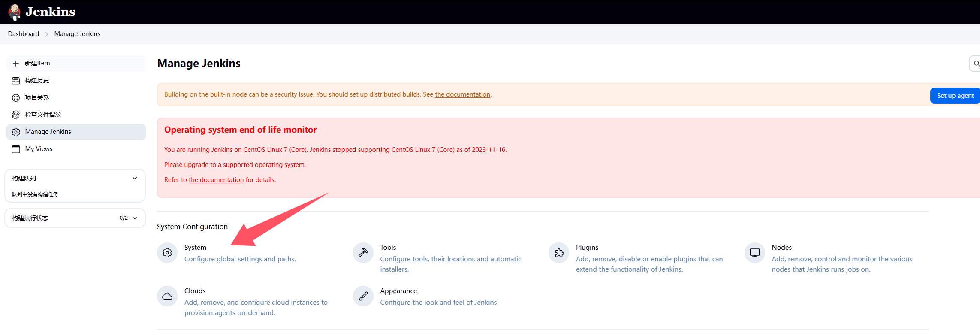The height and width of the screenshot is (330, 980).
Task: Click the plus icon beside 新建Item
Action: (16, 64)
